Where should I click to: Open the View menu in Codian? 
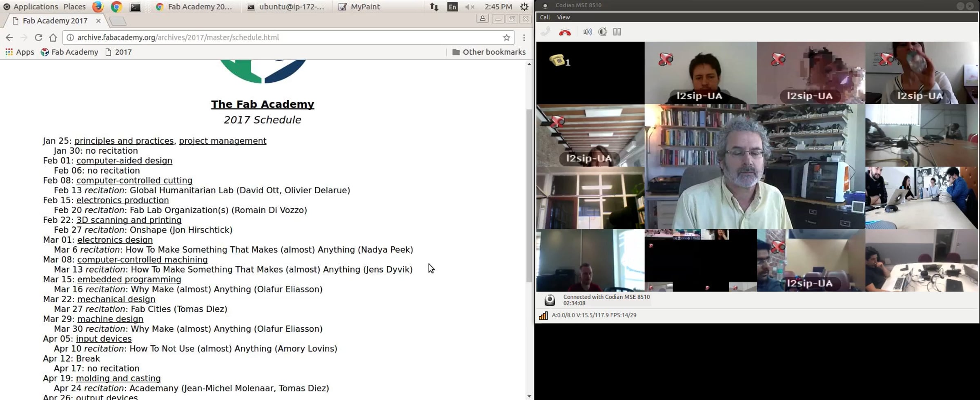[563, 17]
